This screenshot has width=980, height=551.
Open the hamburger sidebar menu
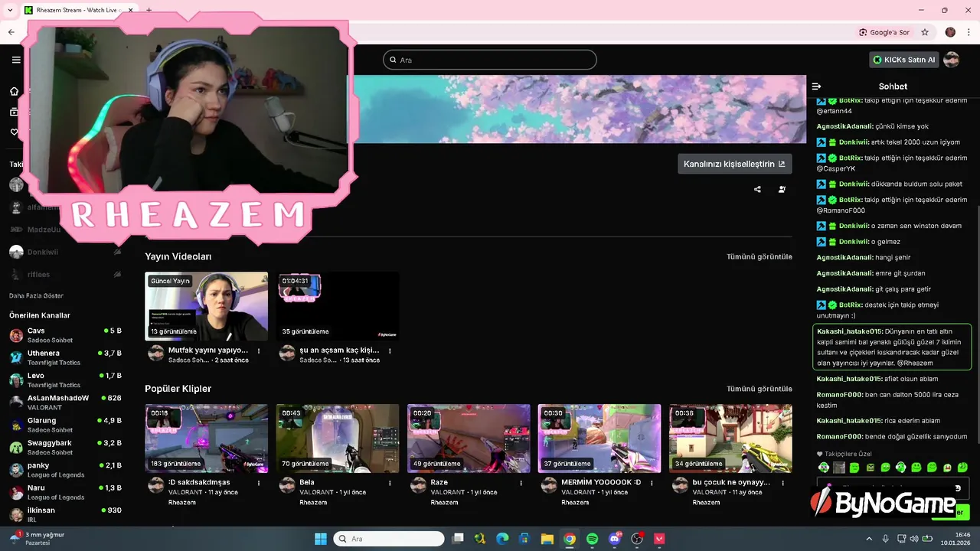pyautogui.click(x=16, y=60)
